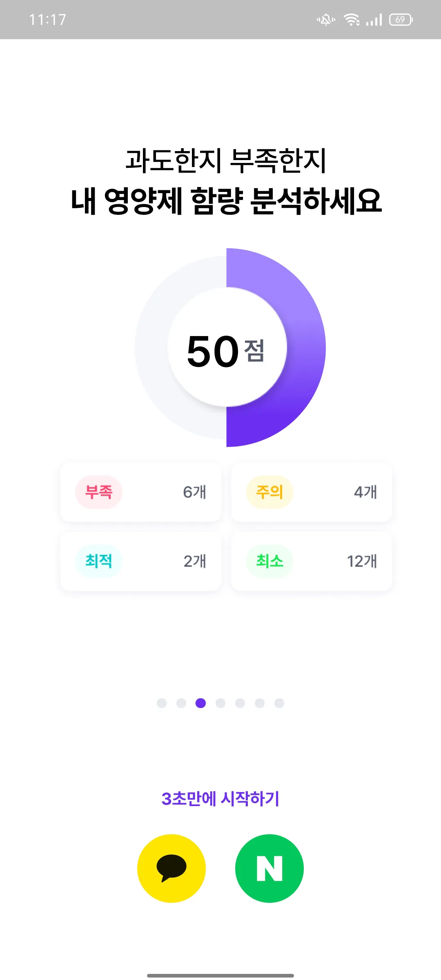Go to the second onboarding page dot

[181, 703]
